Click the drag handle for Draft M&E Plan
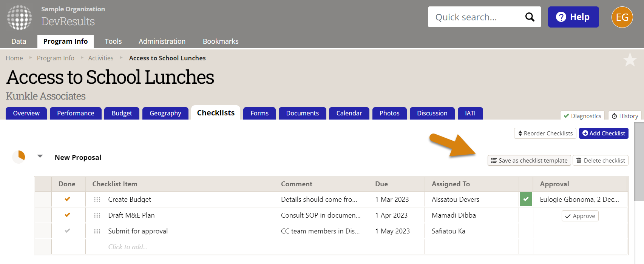The image size is (644, 264). 97,215
